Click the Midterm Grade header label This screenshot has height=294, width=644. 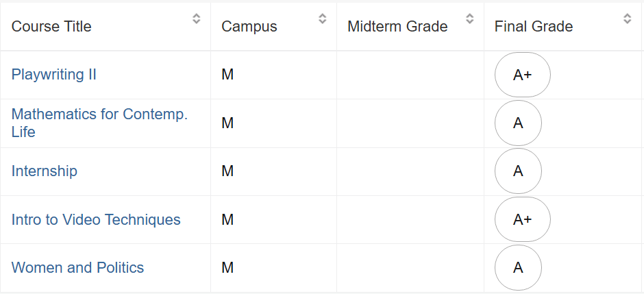(397, 27)
